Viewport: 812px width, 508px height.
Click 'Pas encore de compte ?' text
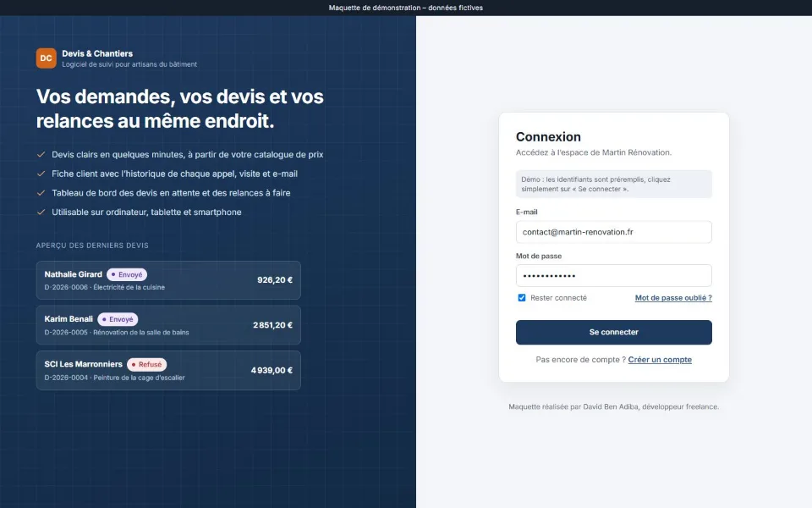(580, 359)
